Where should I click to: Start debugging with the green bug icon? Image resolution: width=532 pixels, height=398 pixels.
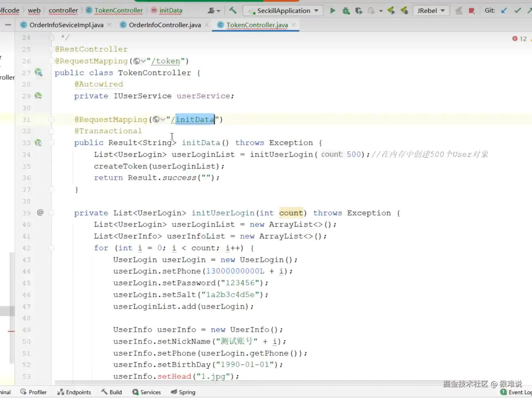(346, 11)
